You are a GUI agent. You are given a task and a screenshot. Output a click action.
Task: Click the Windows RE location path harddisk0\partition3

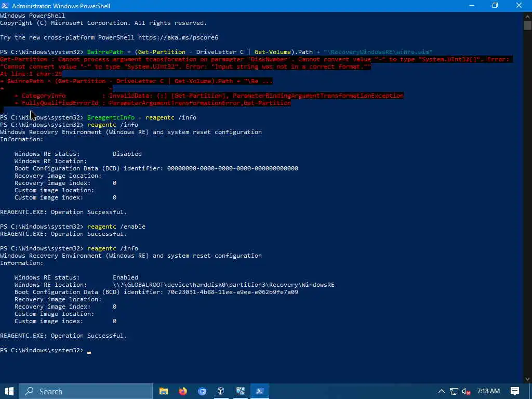(x=223, y=285)
